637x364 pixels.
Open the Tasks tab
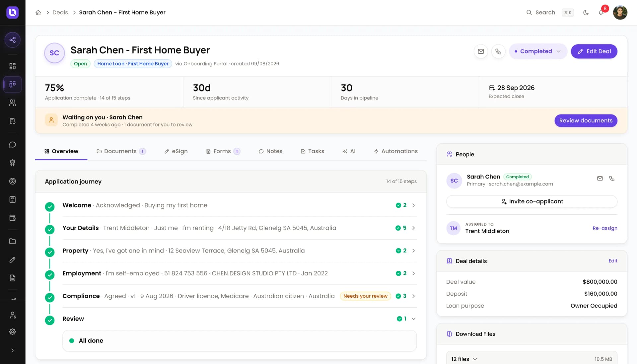(312, 151)
